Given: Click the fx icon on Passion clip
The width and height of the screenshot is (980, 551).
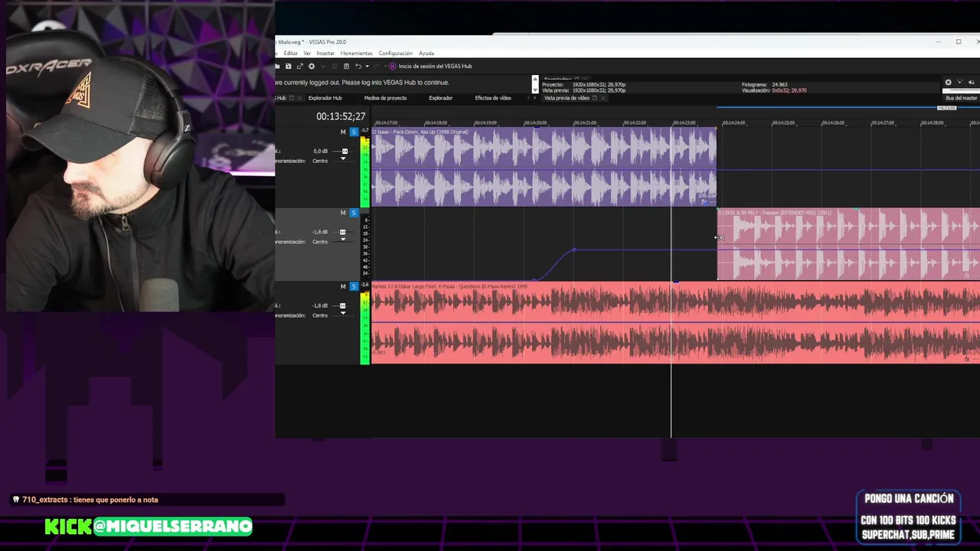Looking at the screenshot, I should (x=968, y=275).
